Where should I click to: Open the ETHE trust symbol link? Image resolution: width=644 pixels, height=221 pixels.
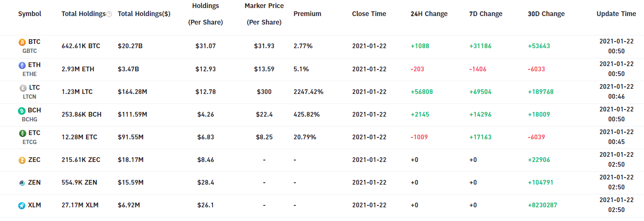click(x=29, y=74)
